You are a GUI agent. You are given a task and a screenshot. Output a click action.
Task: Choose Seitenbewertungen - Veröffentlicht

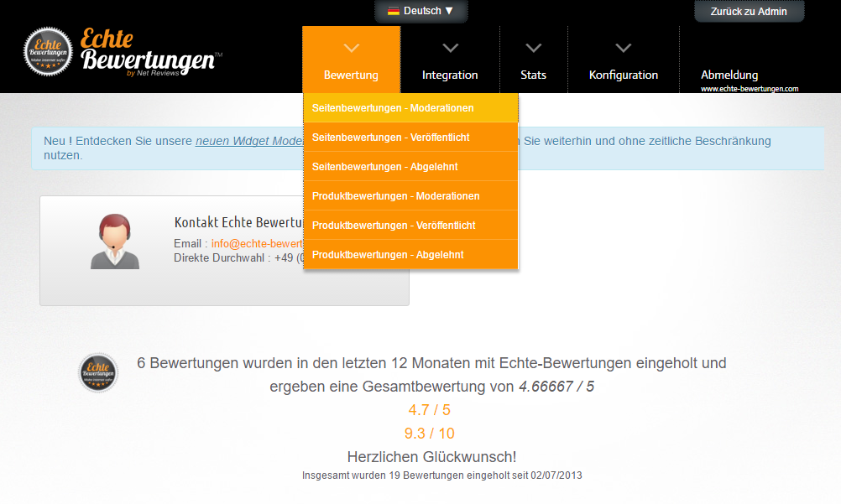410,138
